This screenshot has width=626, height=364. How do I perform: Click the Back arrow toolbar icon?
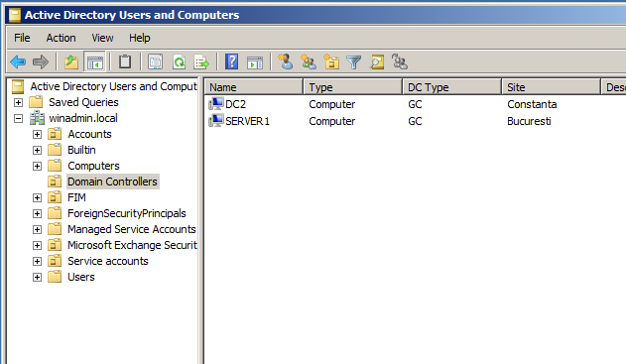18,61
